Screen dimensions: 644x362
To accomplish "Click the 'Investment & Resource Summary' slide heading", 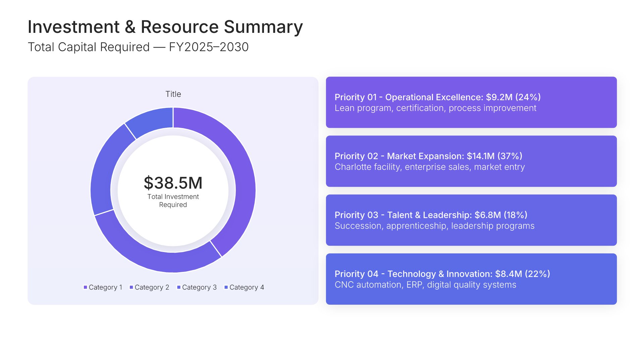I will (165, 27).
